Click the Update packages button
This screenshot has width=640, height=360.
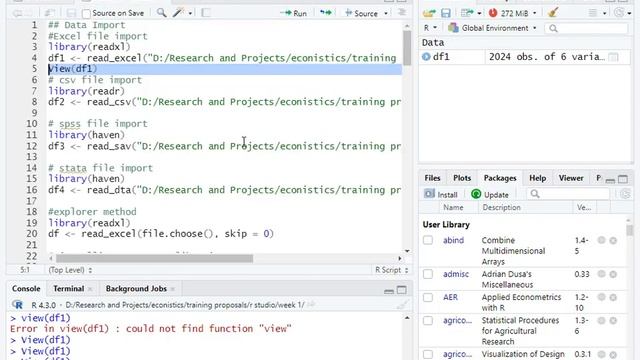point(490,194)
